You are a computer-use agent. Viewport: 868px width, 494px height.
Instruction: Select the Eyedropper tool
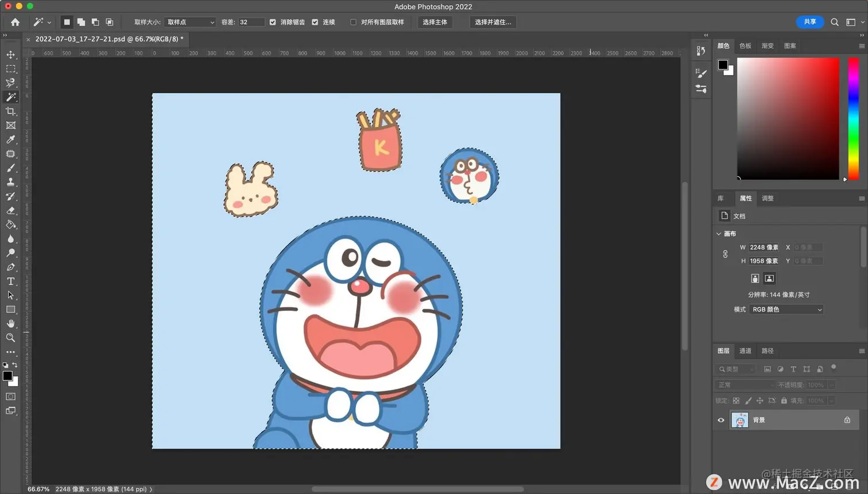pos(10,139)
